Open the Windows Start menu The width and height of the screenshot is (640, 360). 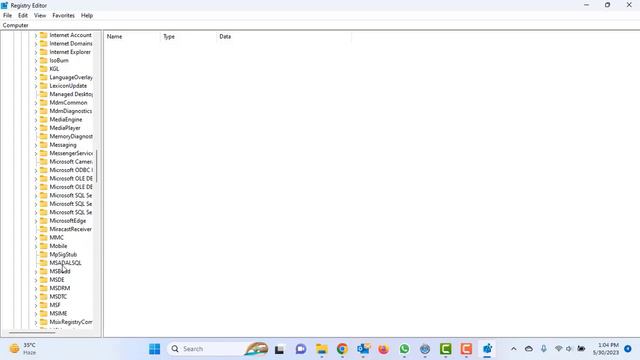coord(155,349)
